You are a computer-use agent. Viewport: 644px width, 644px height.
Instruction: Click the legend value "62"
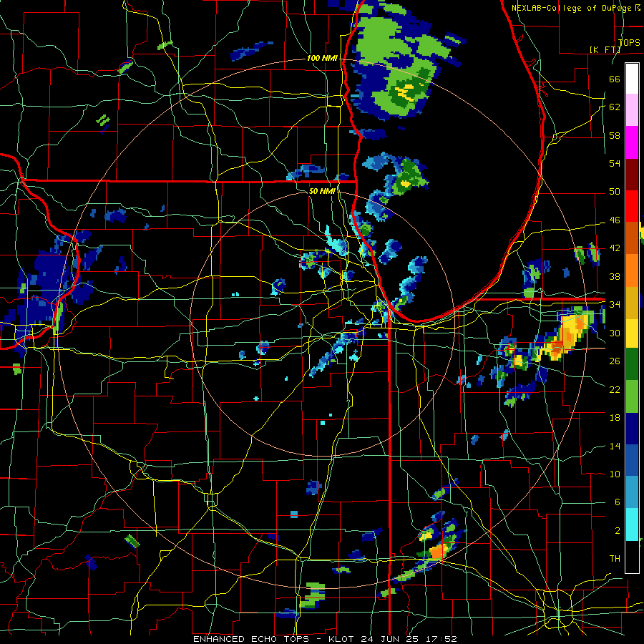615,107
